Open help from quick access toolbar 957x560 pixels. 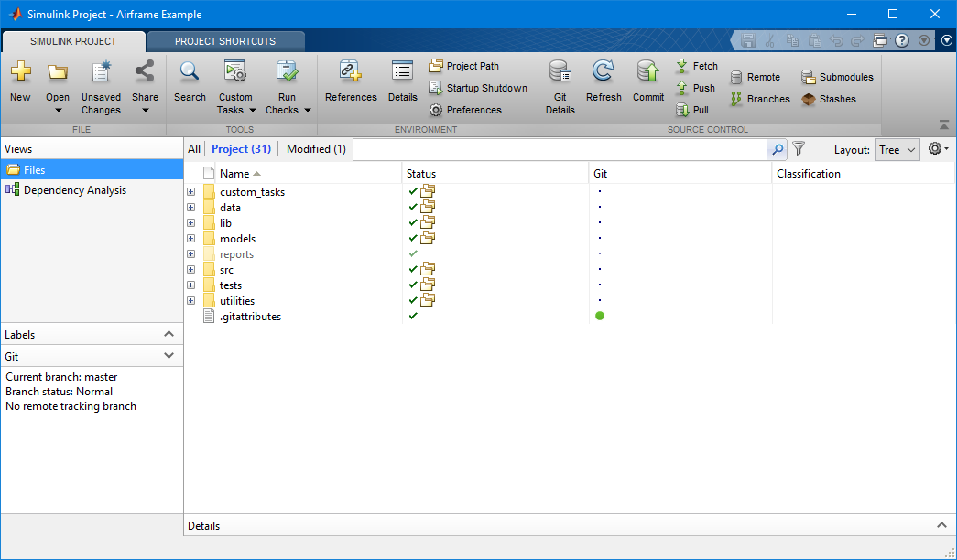[x=902, y=41]
